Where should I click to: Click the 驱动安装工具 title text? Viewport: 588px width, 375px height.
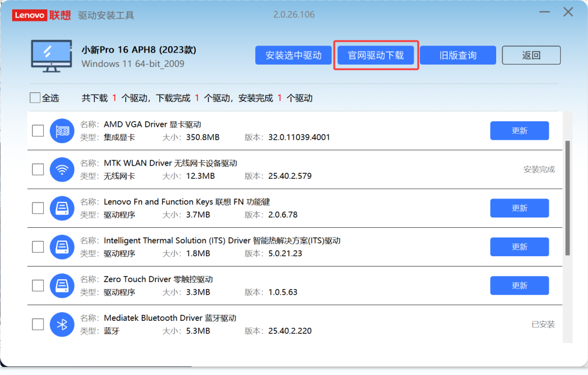pyautogui.click(x=106, y=16)
